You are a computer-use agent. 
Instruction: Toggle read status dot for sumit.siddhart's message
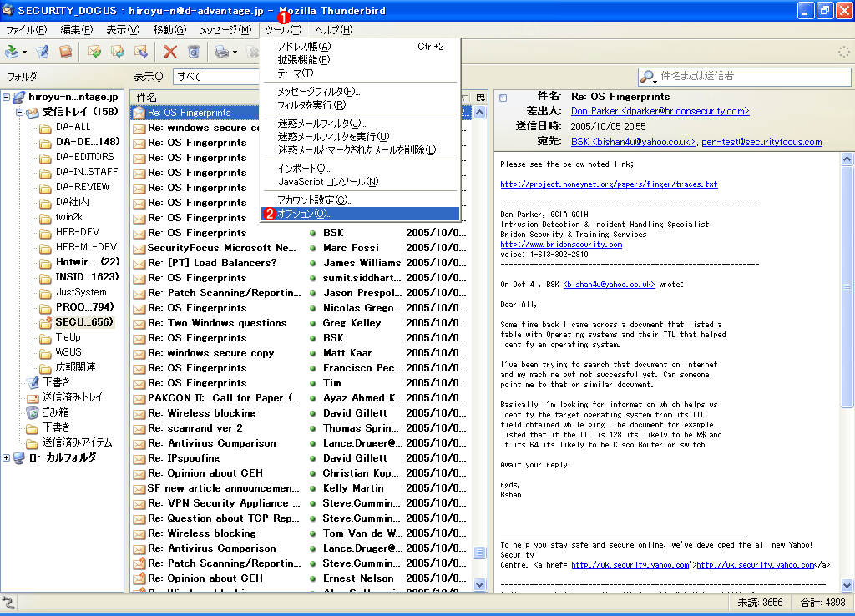[x=313, y=278]
